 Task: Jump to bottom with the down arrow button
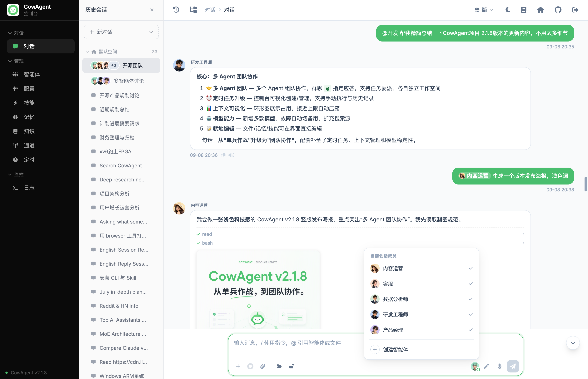573,343
